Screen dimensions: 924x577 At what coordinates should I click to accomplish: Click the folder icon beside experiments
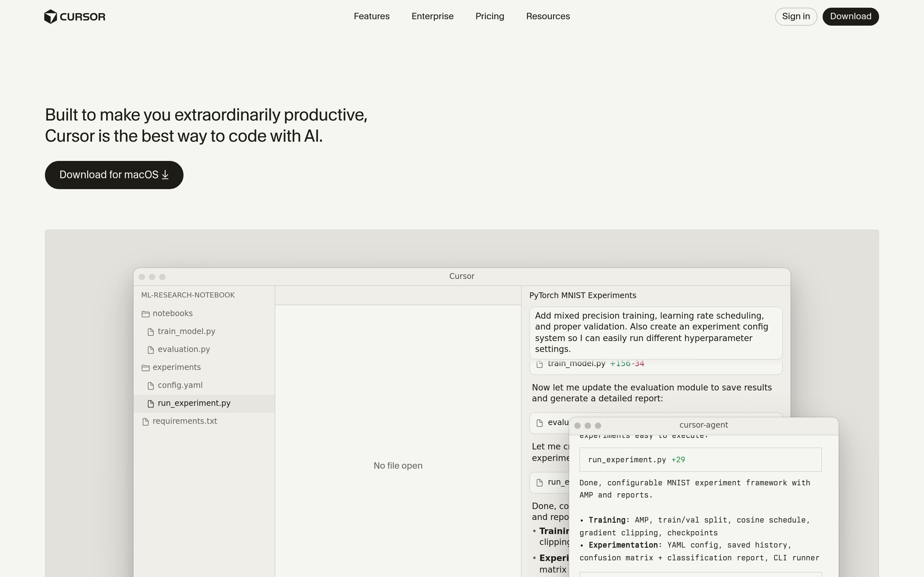pyautogui.click(x=145, y=367)
